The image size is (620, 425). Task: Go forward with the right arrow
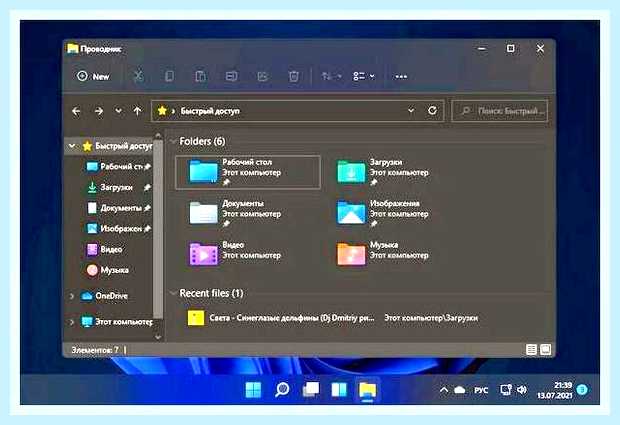click(99, 111)
